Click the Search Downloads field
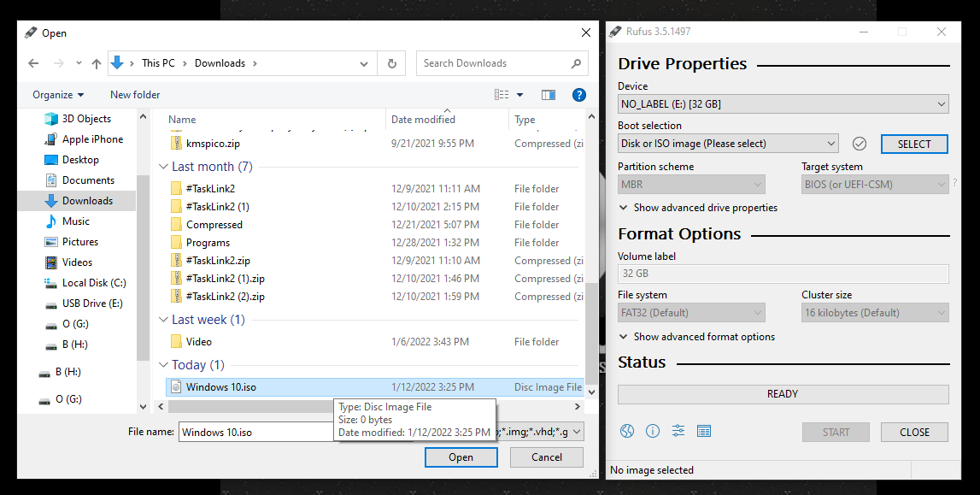 coord(496,63)
